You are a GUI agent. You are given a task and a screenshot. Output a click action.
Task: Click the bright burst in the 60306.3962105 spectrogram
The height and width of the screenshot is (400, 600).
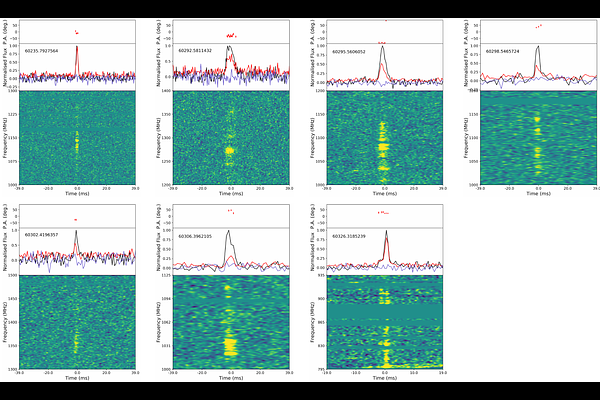(230, 345)
